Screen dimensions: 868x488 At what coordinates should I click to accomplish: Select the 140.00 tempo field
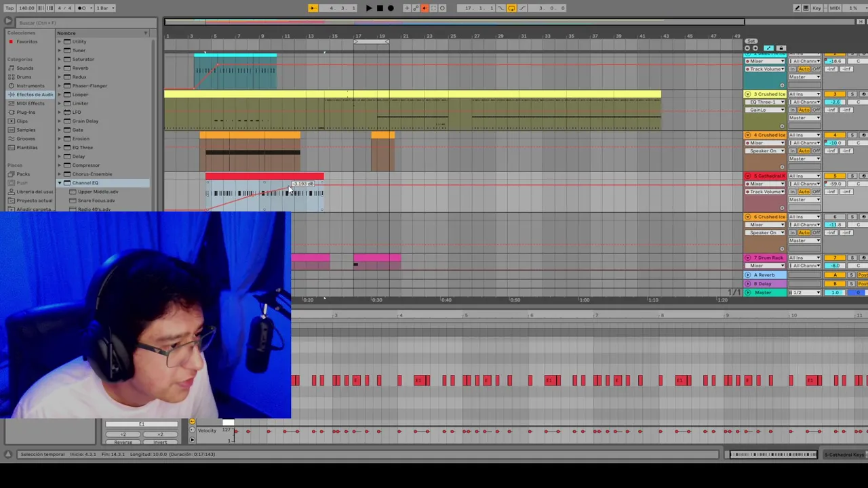point(26,8)
